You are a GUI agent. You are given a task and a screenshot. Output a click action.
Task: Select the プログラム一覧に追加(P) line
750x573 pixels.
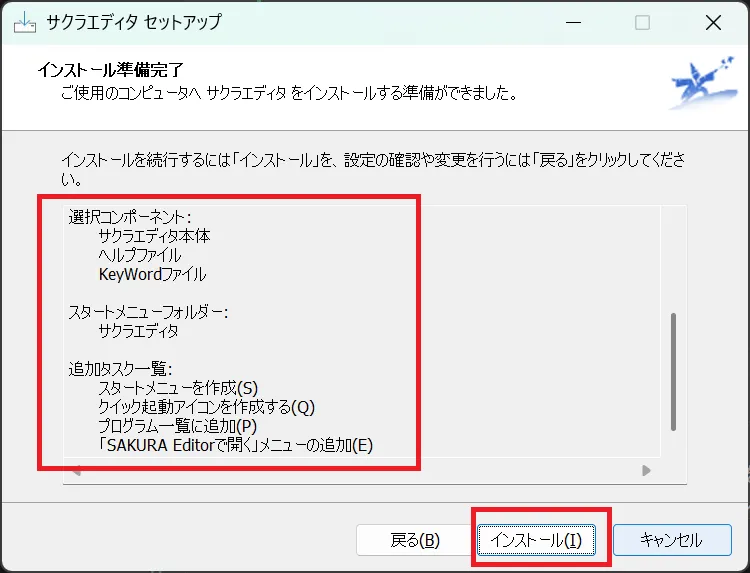[177, 426]
